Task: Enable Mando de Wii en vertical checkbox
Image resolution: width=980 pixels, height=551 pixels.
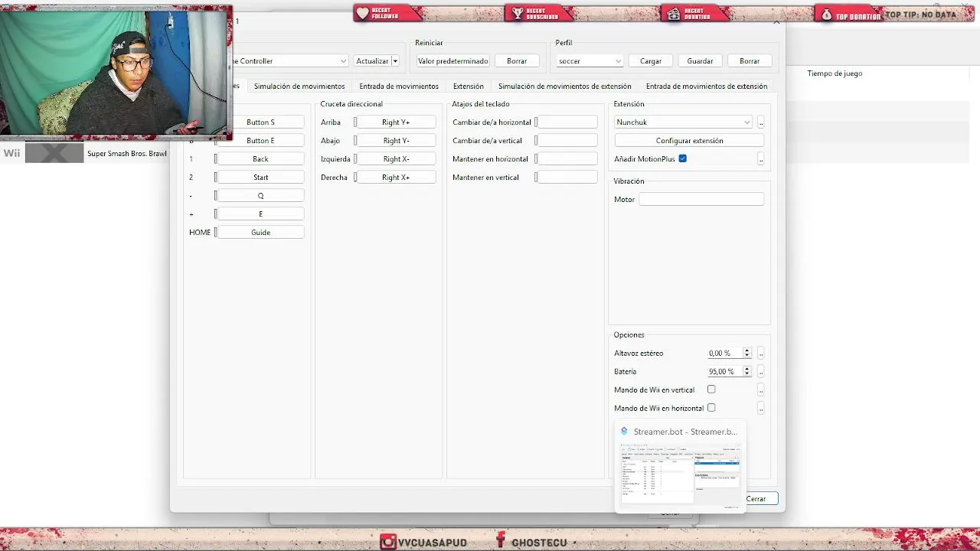Action: coord(711,390)
